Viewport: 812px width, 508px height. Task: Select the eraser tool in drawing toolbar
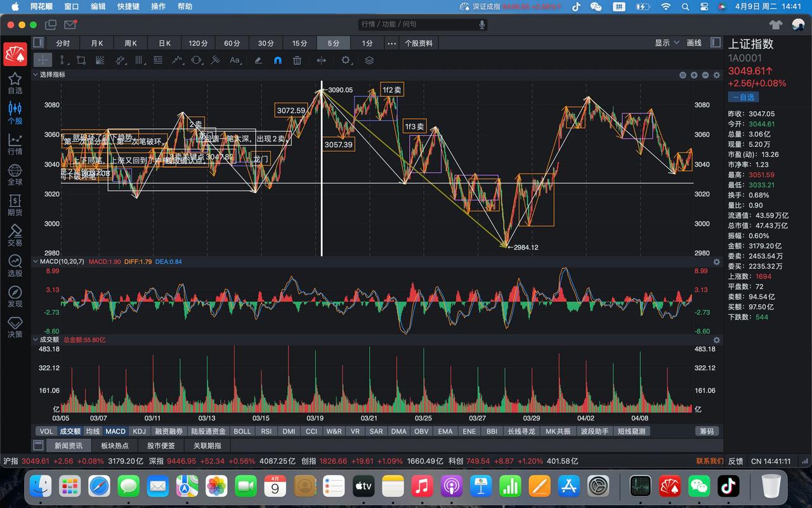[258, 60]
